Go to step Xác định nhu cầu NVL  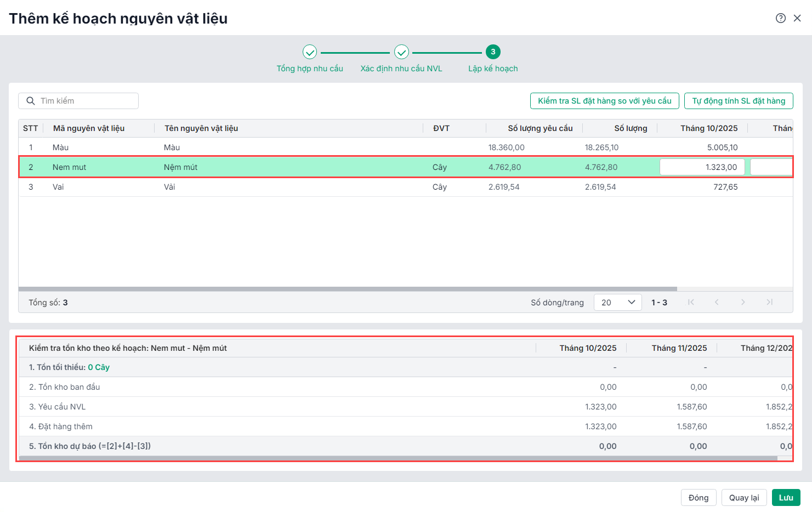(x=401, y=52)
